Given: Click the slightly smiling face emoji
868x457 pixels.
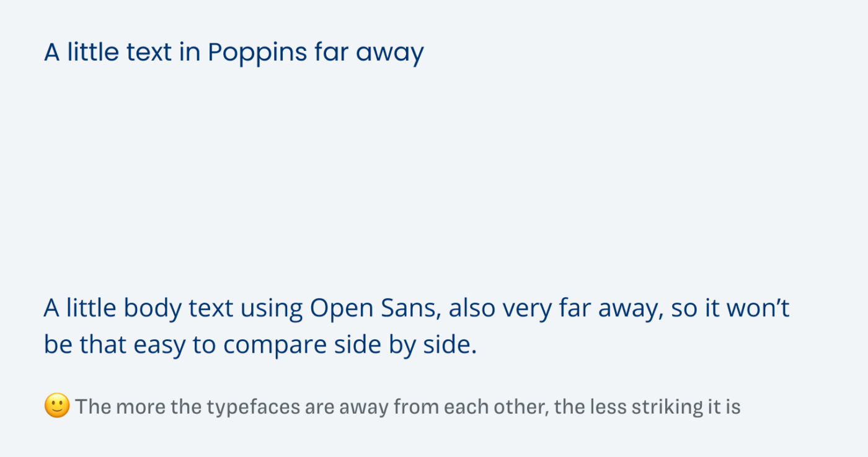Looking at the screenshot, I should click(57, 407).
